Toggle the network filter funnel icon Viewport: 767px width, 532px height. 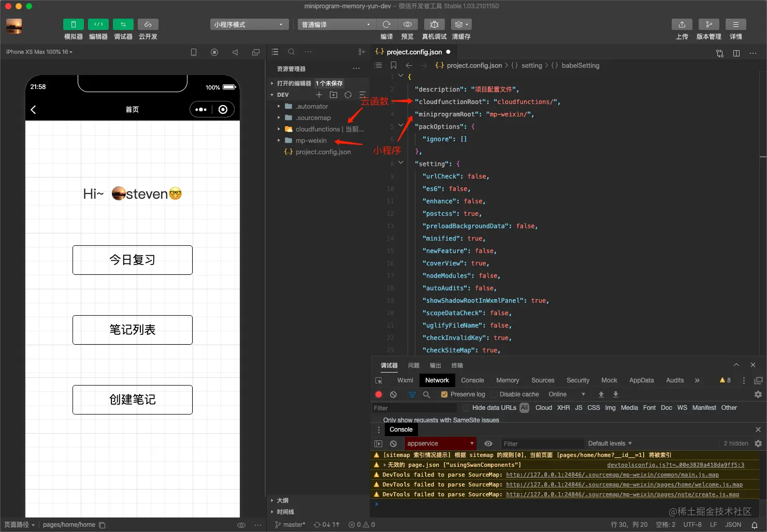point(412,394)
